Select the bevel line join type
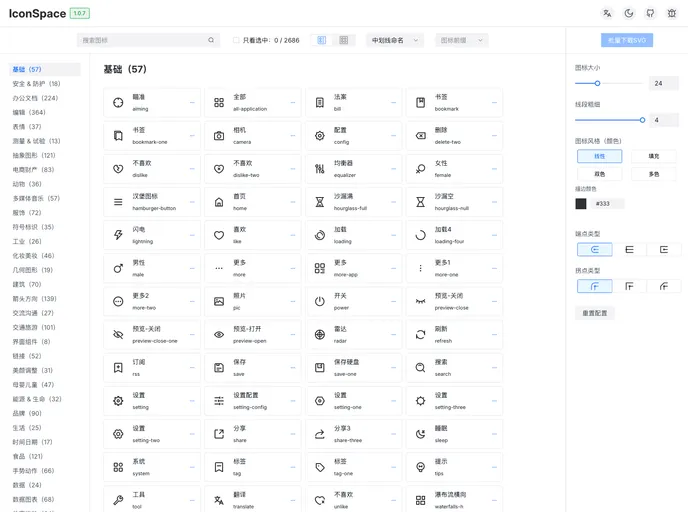The width and height of the screenshot is (688, 512). tap(664, 286)
